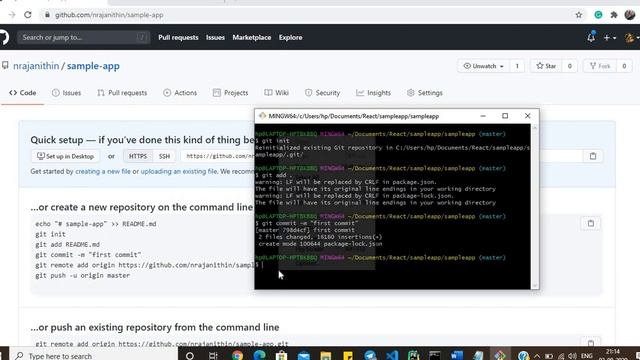640x360 pixels.
Task: Switch to the Wiki tab
Action: [276, 93]
